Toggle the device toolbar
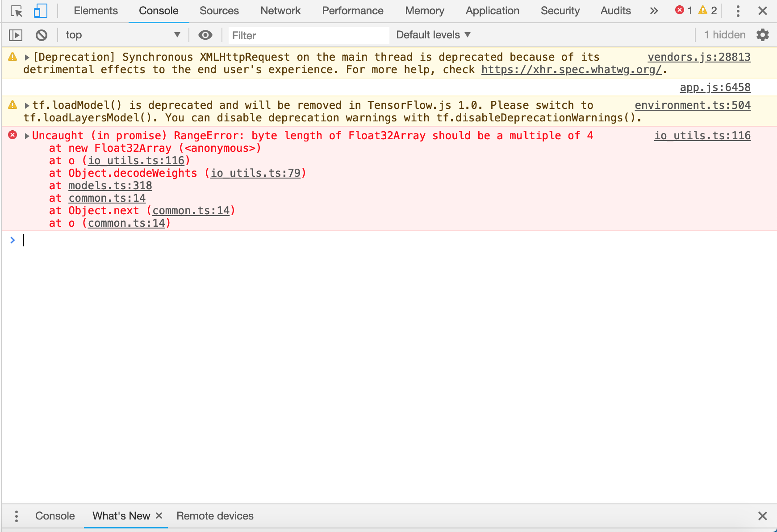Screen dimensions: 777x532 coord(41,10)
